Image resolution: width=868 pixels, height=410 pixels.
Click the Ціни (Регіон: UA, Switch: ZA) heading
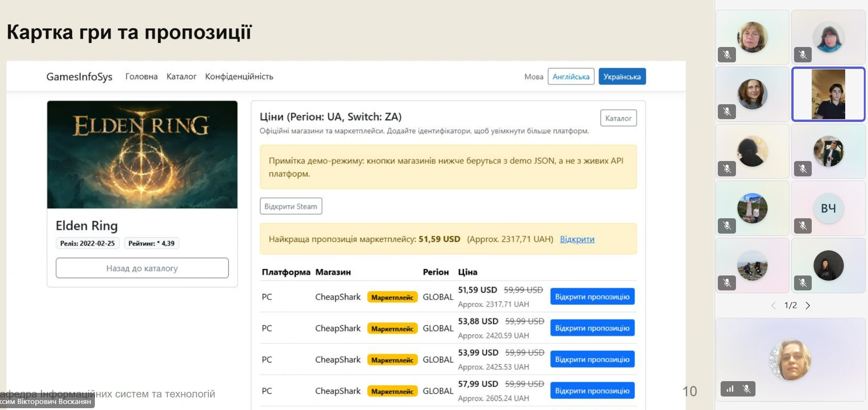(331, 116)
